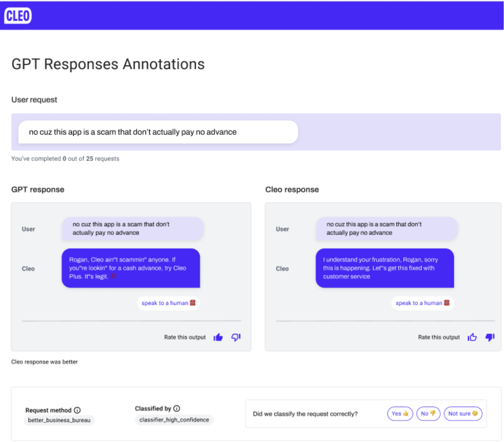
Task: Click the 'Cleo response' section heading
Action: coord(292,189)
